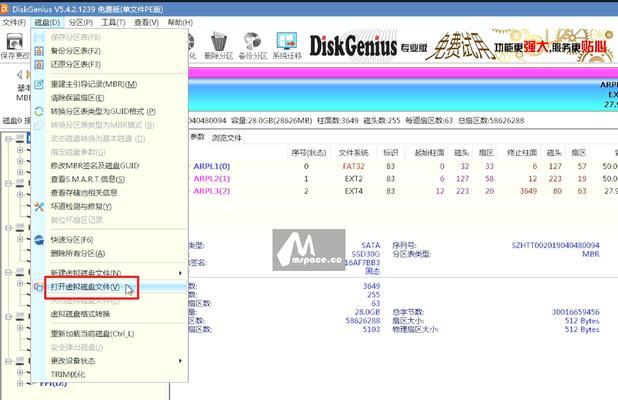The image size is (618, 400).
Task: Click the 文件系统 column header
Action: (x=354, y=153)
